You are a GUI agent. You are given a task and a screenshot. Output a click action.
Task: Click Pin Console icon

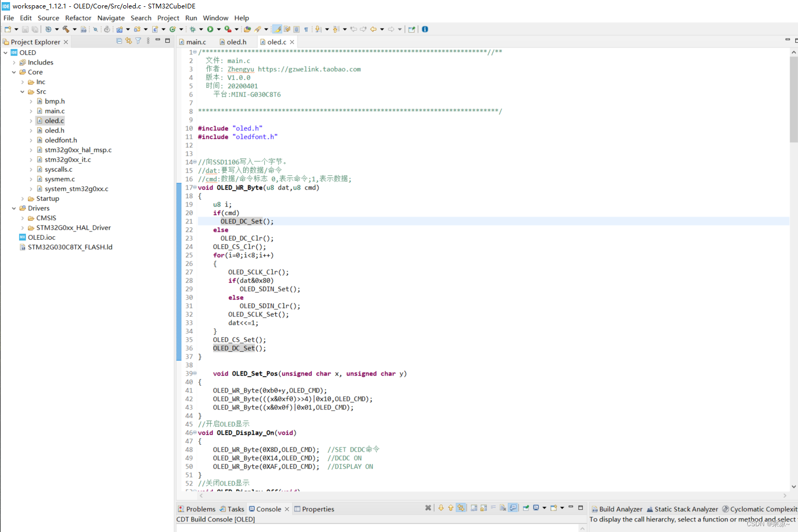coord(526,508)
